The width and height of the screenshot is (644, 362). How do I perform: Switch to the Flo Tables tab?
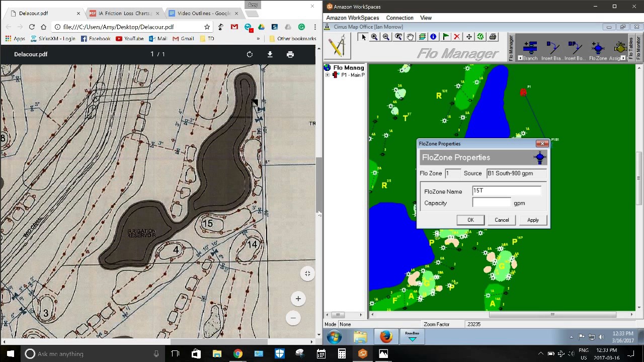point(631,48)
